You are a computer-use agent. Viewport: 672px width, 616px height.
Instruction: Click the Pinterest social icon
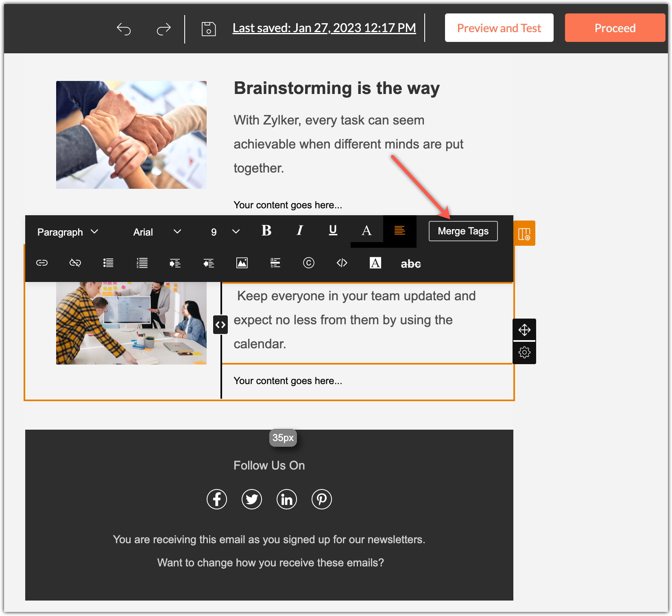coord(322,499)
